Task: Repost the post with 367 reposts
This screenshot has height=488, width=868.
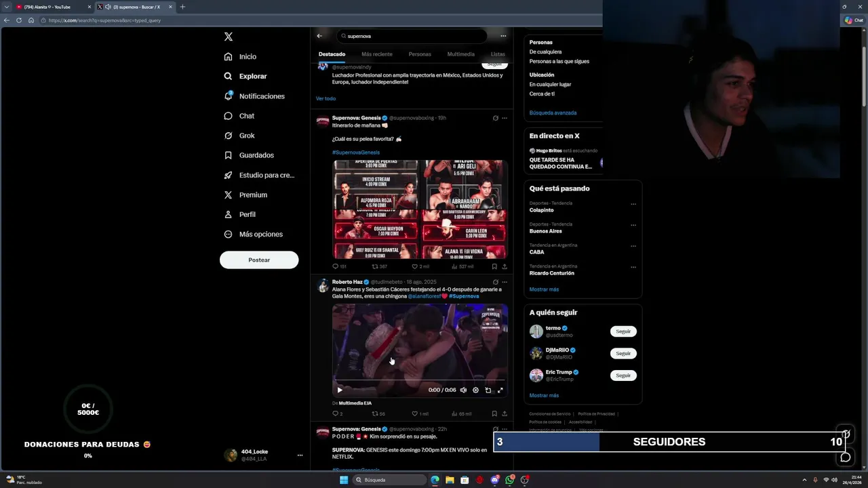Action: [x=379, y=266]
